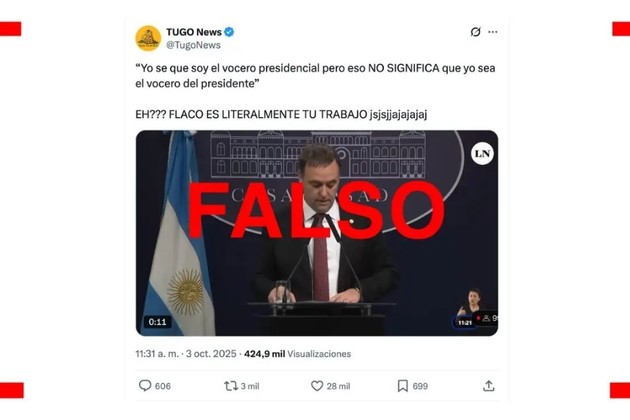Click the 0:11 video duration label
Screen dimensions: 630x420
[x=158, y=322]
